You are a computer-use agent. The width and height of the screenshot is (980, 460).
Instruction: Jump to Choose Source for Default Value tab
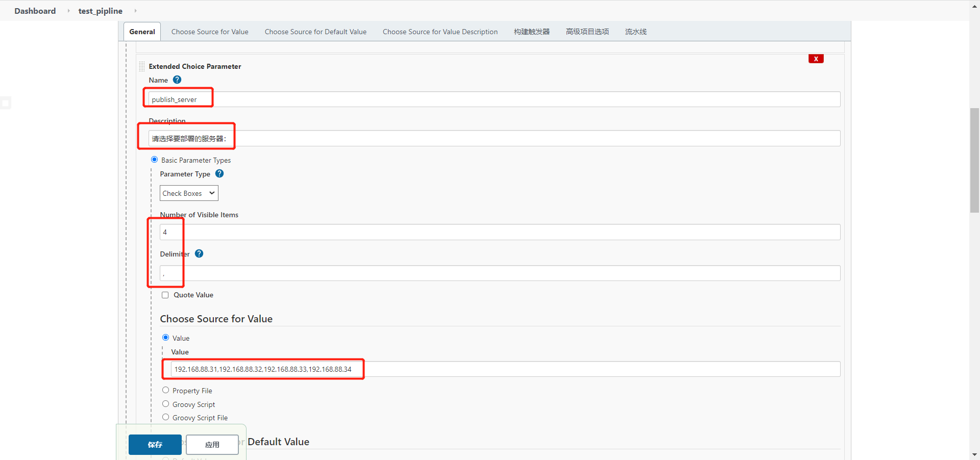click(x=315, y=32)
